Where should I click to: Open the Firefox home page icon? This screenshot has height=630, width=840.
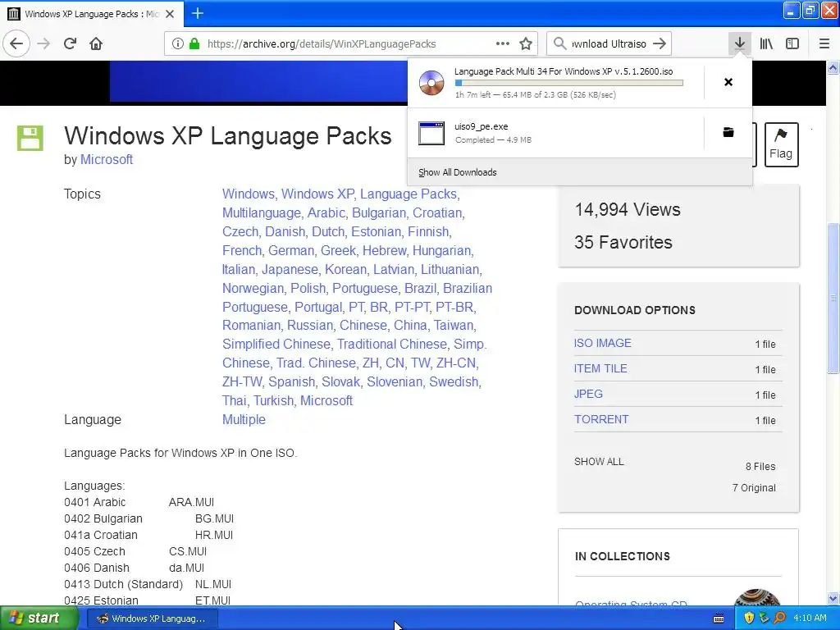96,43
